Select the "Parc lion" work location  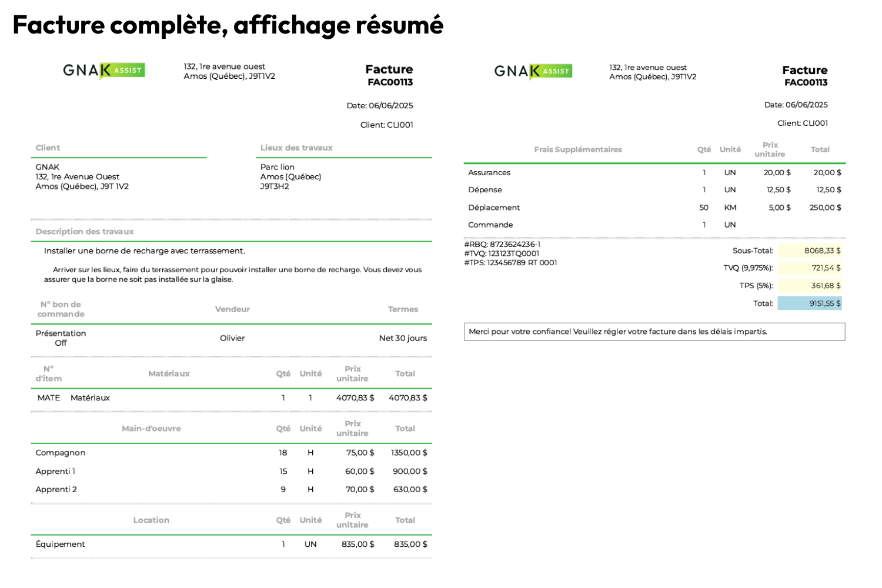click(278, 167)
